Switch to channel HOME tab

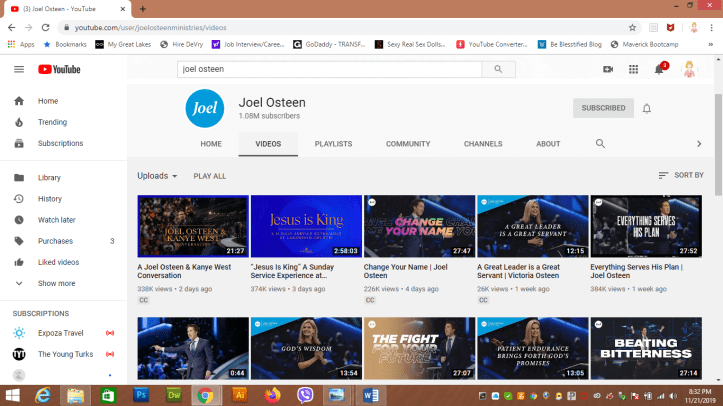pos(211,144)
